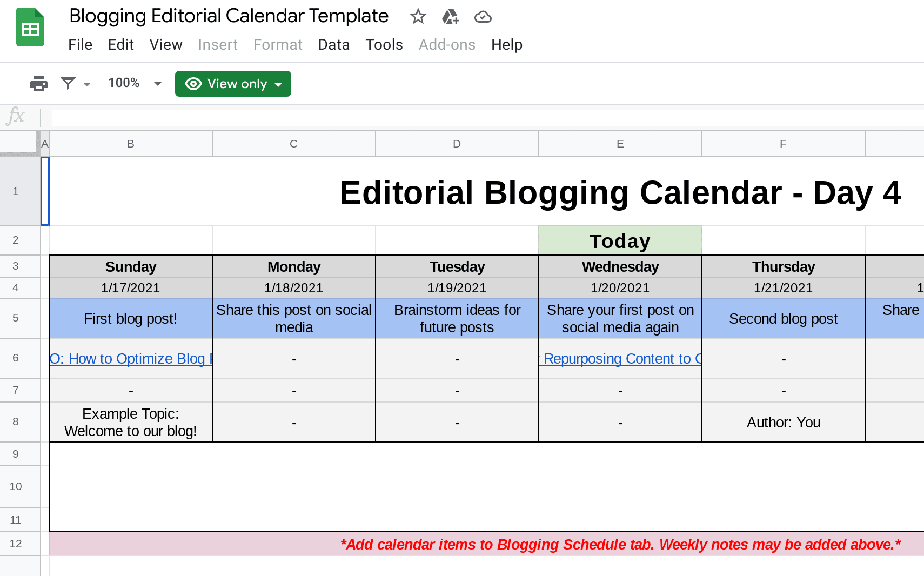Click the Author: You cell under Thursday
Viewport: 924px width, 576px height.
tap(783, 422)
